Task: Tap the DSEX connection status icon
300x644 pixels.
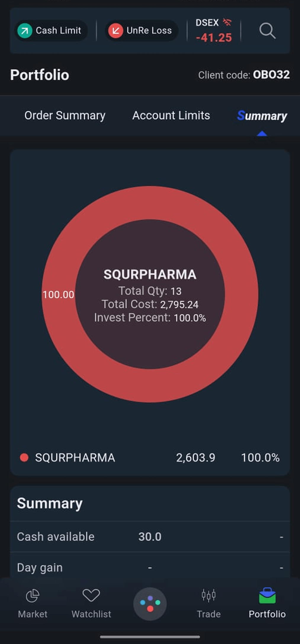Action: click(227, 22)
